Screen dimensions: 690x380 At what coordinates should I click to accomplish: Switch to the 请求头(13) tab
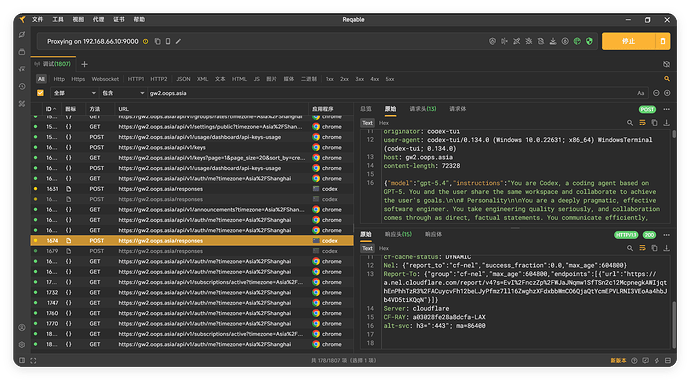click(x=423, y=109)
